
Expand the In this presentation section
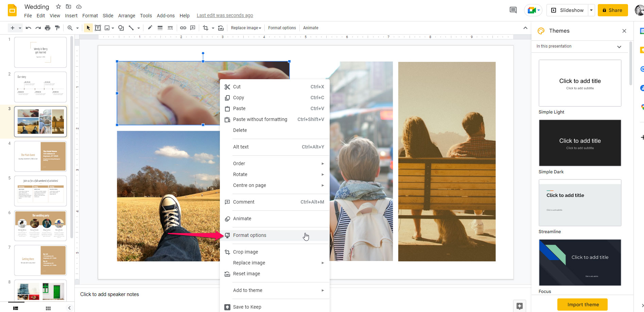click(619, 47)
